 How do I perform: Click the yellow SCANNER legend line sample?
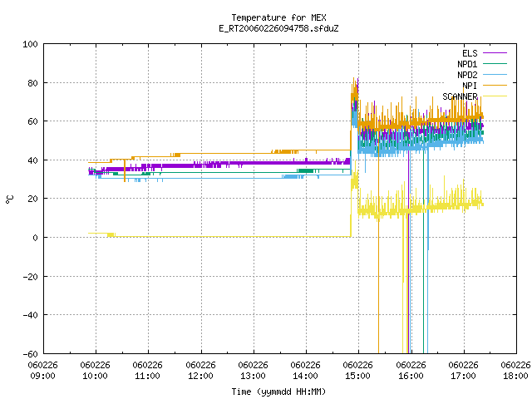tap(495, 96)
